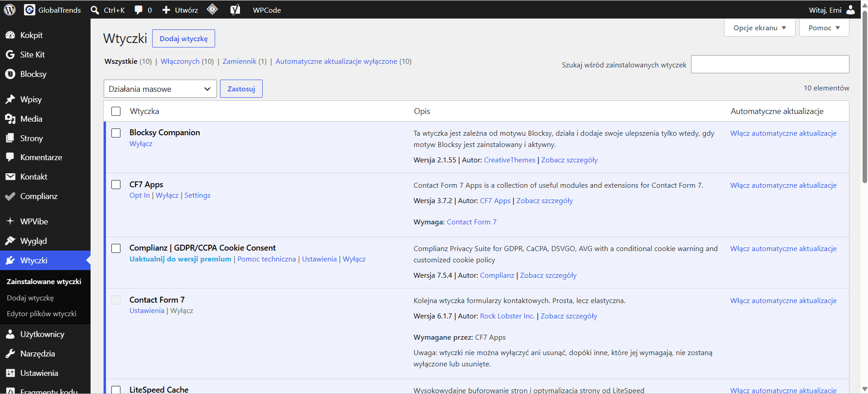Check the Contact Form 7 checkbox
The height and width of the screenshot is (394, 868).
point(116,300)
